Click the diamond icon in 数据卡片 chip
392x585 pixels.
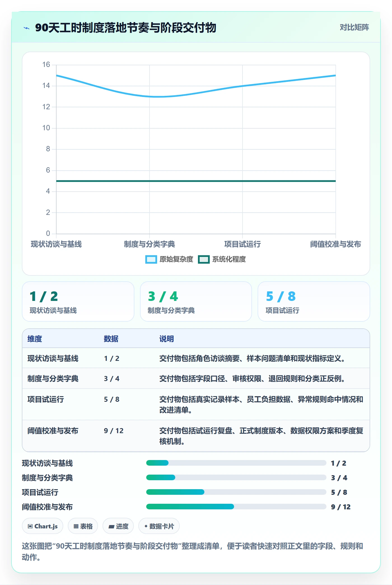[x=146, y=526]
